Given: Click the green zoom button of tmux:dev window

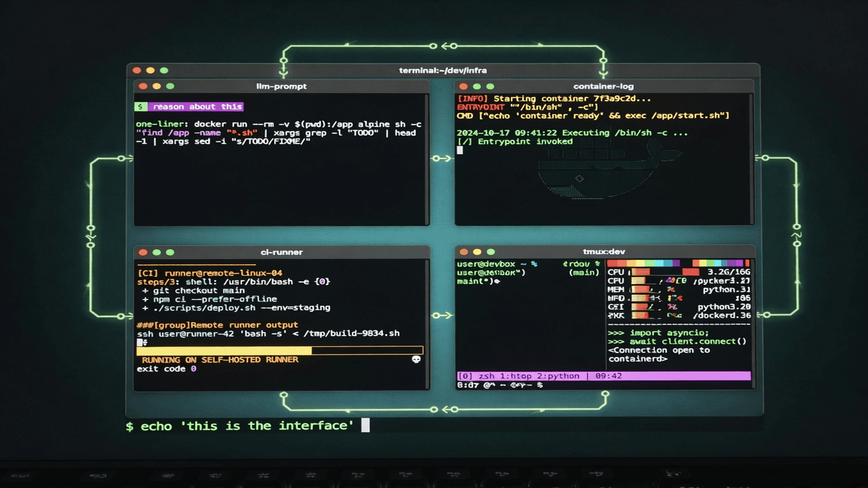Looking at the screenshot, I should click(x=491, y=252).
